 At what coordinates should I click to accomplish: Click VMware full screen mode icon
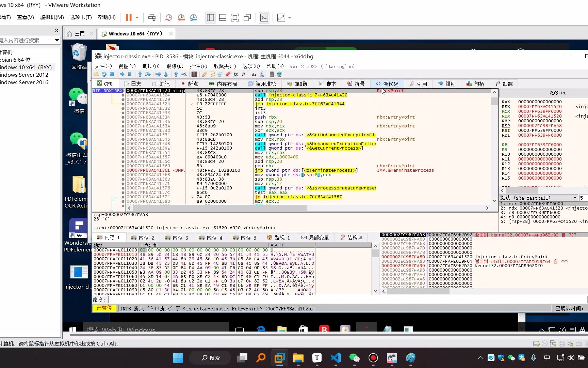[x=235, y=17]
